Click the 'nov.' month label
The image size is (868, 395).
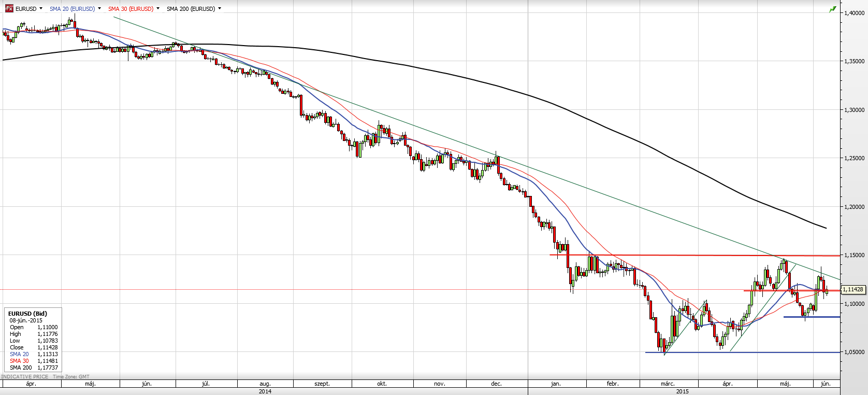pyautogui.click(x=439, y=384)
